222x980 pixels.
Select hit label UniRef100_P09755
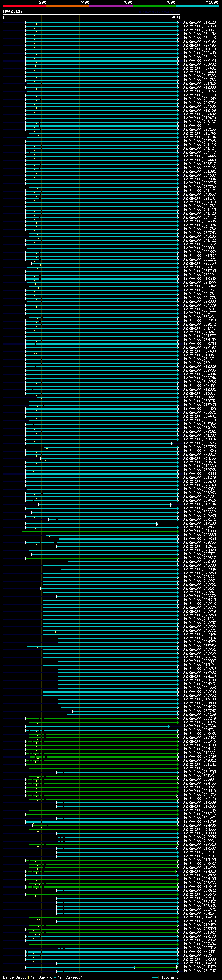(199, 543)
